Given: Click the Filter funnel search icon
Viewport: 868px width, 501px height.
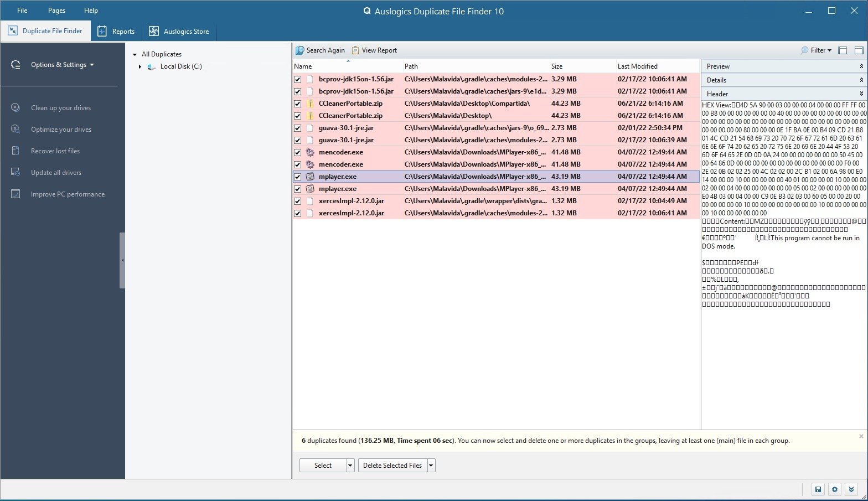Looking at the screenshot, I should (804, 50).
